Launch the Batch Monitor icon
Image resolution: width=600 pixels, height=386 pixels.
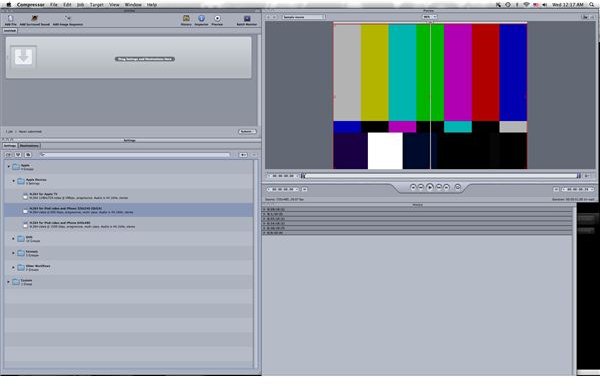pyautogui.click(x=247, y=19)
